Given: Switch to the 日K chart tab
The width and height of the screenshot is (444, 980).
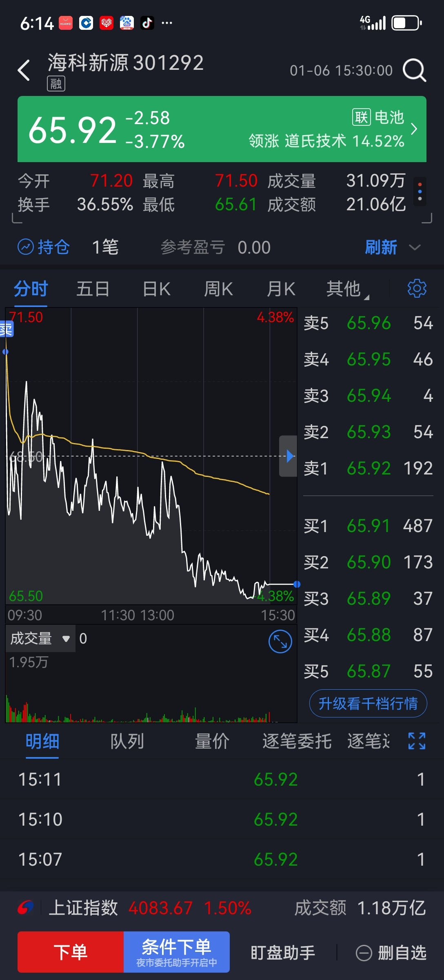Looking at the screenshot, I should click(x=157, y=289).
